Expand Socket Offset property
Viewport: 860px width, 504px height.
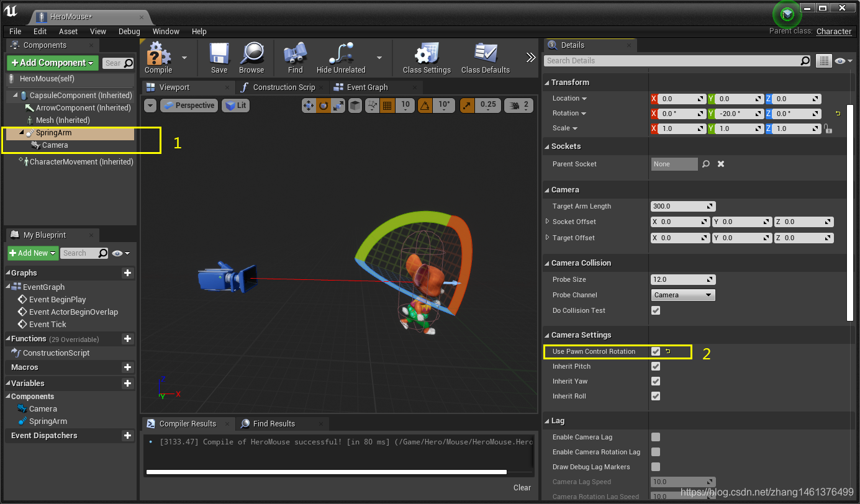click(547, 222)
